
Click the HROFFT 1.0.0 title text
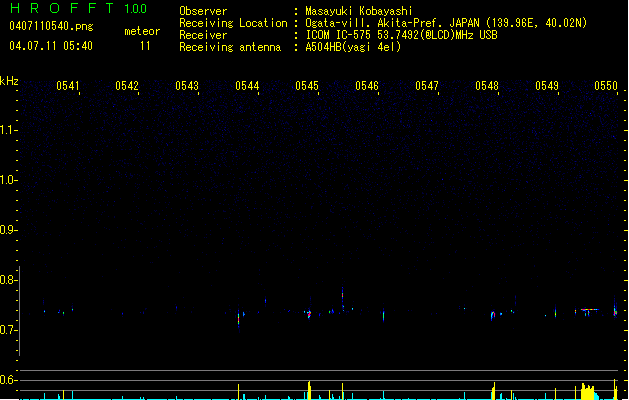pyautogui.click(x=79, y=8)
